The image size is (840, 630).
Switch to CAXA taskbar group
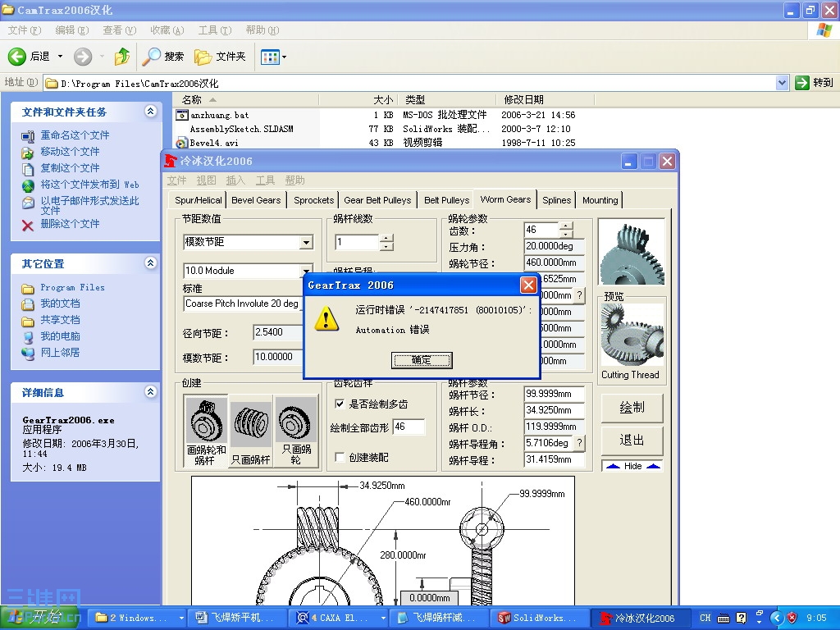tap(340, 619)
